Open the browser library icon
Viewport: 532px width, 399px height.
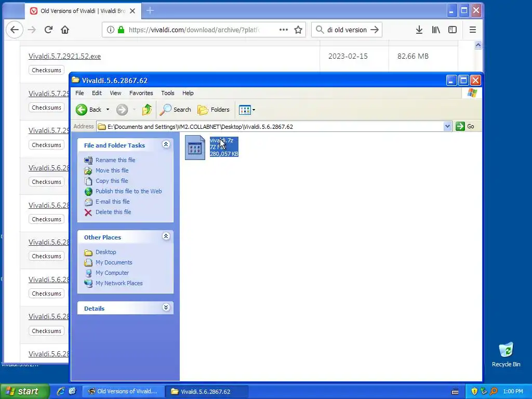tap(436, 30)
